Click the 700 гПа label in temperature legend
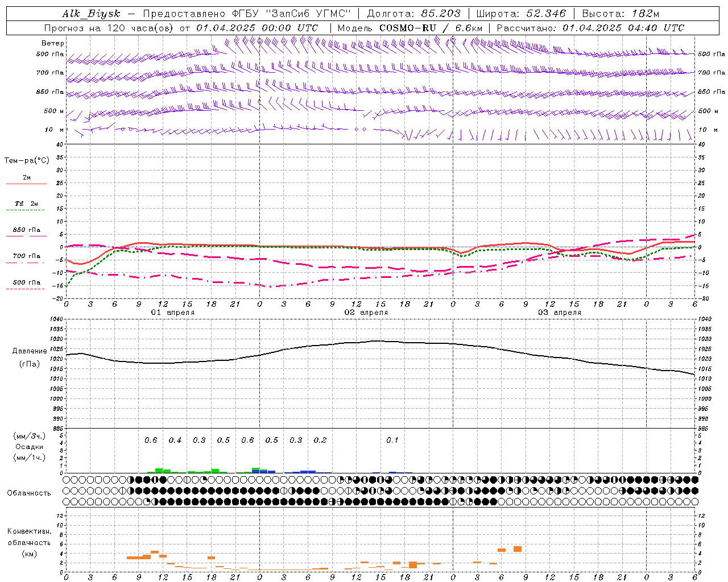 (26, 256)
